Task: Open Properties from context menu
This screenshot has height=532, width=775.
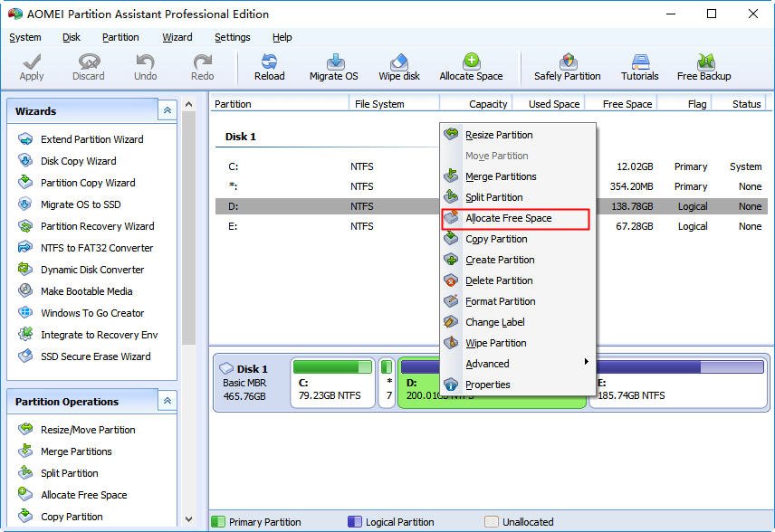Action: [x=518, y=385]
